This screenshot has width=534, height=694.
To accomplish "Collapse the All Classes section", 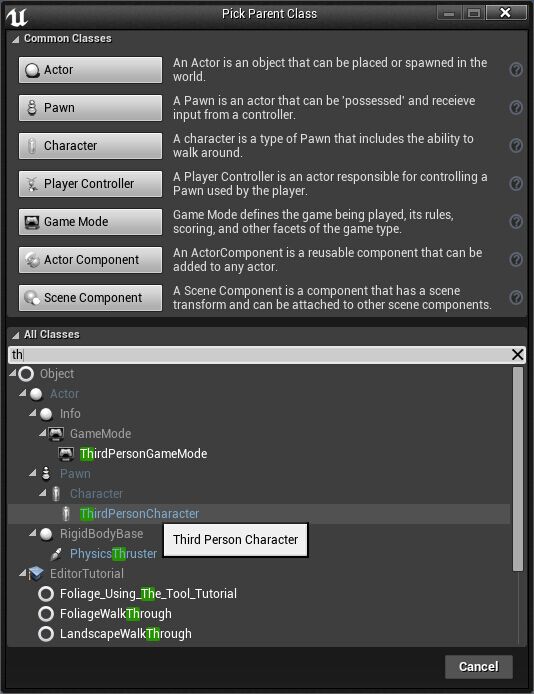I will pos(15,335).
